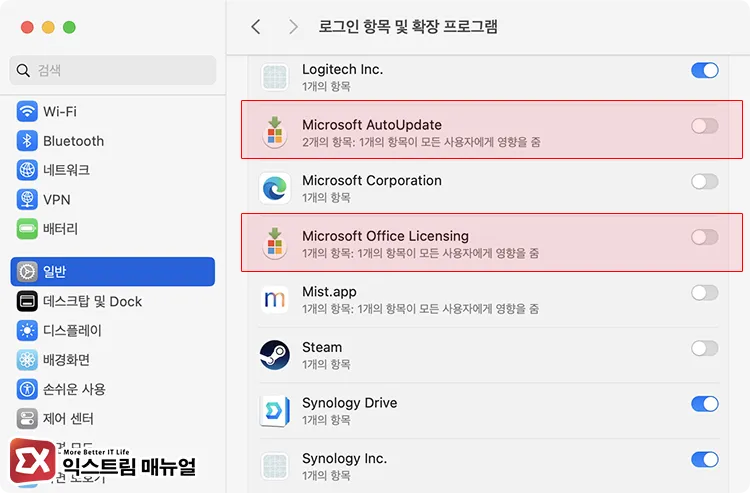Select 네트워크 in the sidebar
This screenshot has width=750, height=493.
(x=113, y=170)
